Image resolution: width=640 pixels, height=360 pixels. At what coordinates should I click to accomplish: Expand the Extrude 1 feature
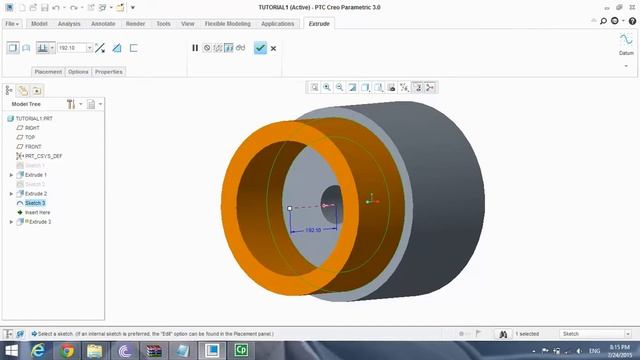point(11,175)
